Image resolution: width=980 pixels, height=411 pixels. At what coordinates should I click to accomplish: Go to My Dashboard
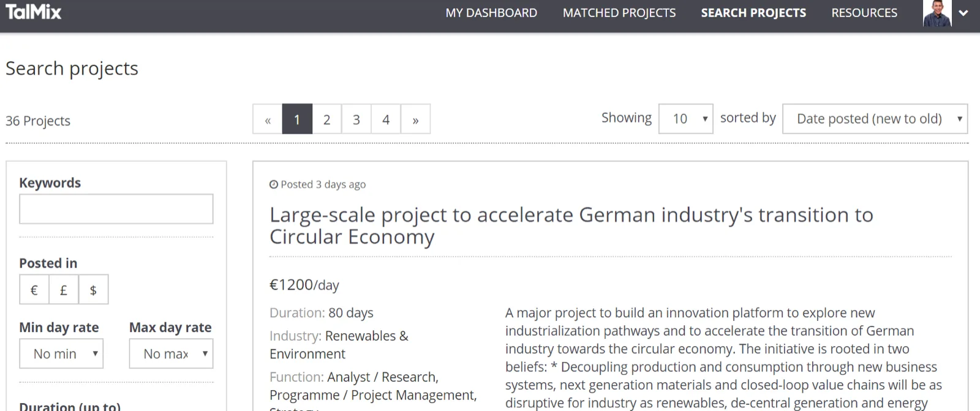tap(491, 13)
